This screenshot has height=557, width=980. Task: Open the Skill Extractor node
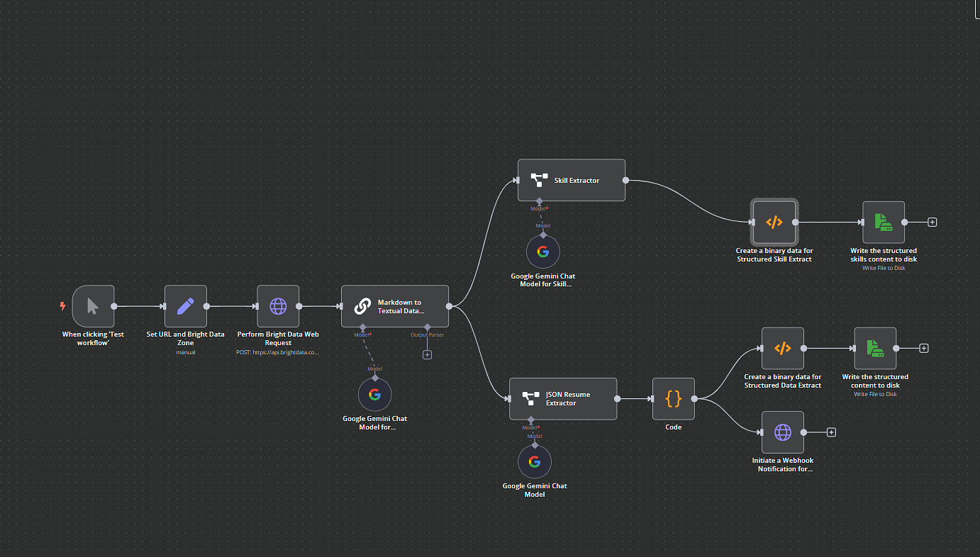click(x=571, y=180)
